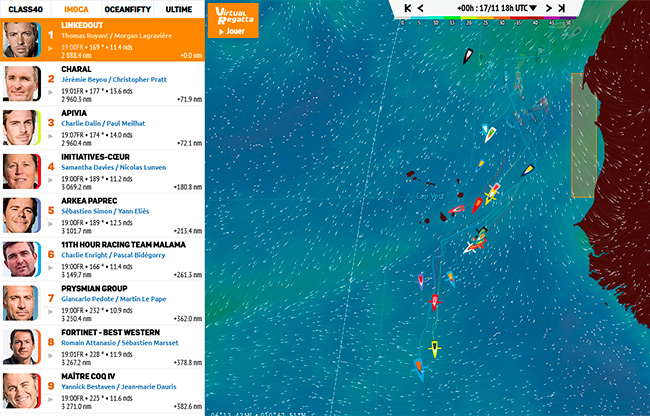Open Charlie Dalin / Paul Meilhat link
Viewport: 650px width, 416px height.
(103, 123)
